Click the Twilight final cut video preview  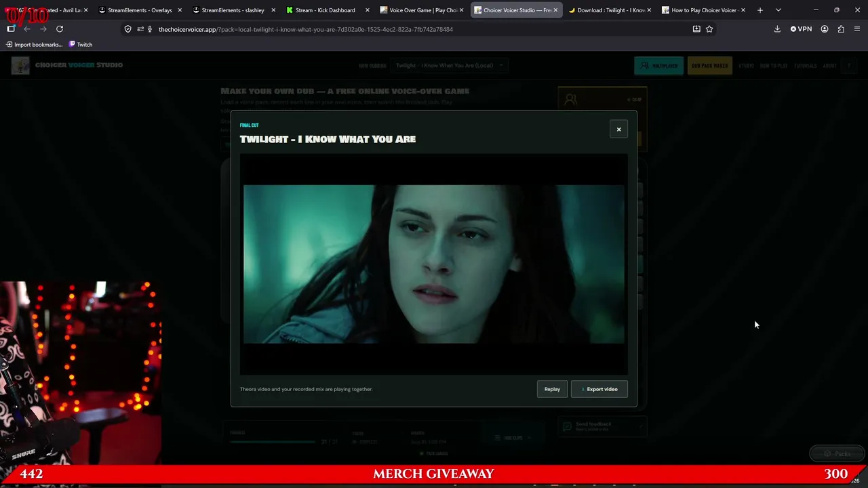tap(434, 264)
